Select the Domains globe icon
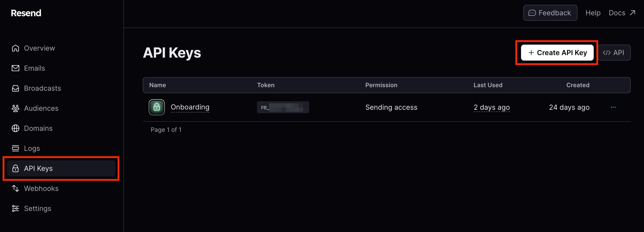The image size is (644, 232). click(15, 128)
